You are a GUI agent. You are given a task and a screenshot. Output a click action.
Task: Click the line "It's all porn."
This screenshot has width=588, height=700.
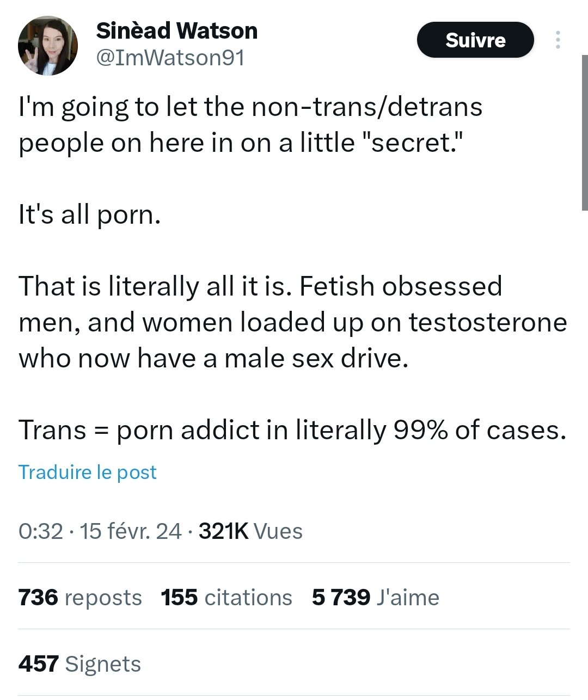90,214
